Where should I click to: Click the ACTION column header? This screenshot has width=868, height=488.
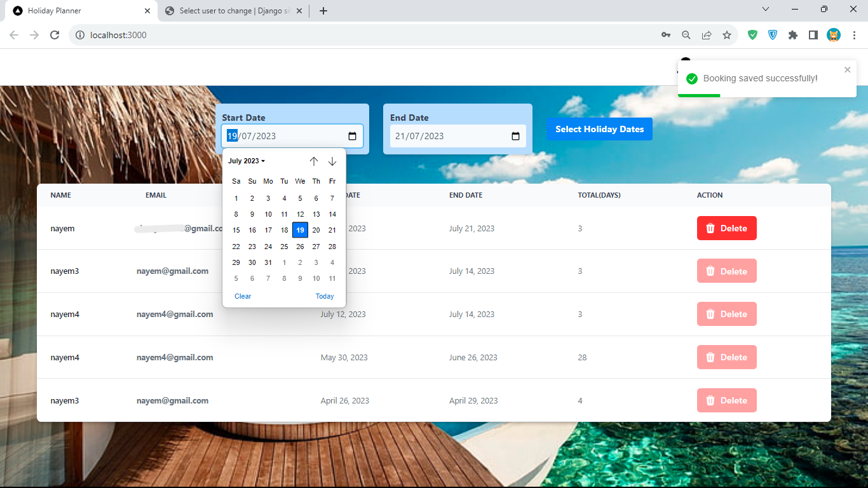pos(710,195)
